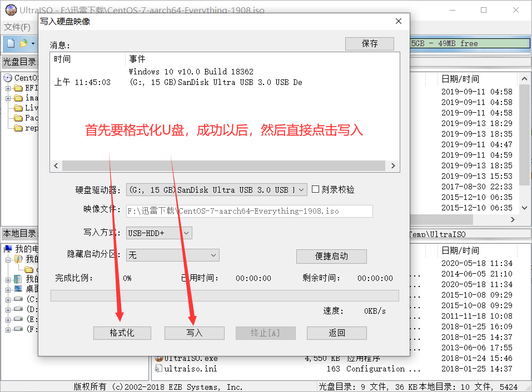Image resolution: width=532 pixels, height=392 pixels.
Task: Expand the 我的文档 tree node
Action: click(8, 280)
